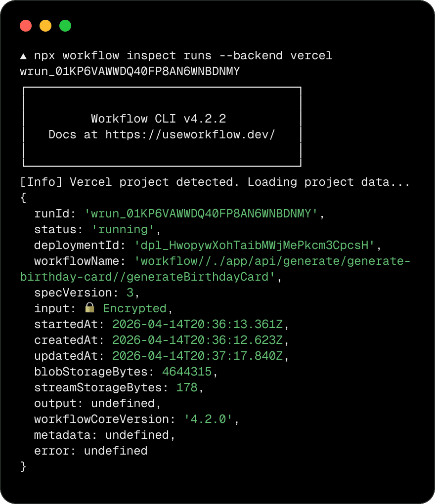Click the workflowName path value
The image size is (435, 504).
coord(272,261)
